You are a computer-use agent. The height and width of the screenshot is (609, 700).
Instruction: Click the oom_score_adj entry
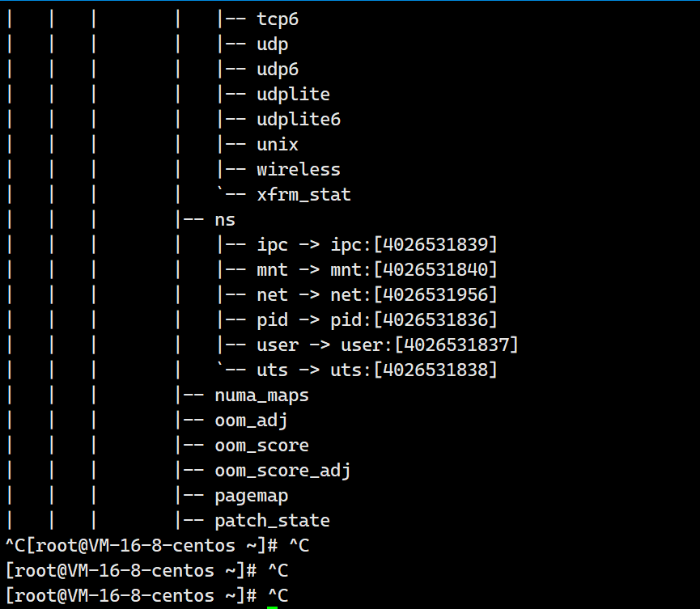(x=282, y=471)
